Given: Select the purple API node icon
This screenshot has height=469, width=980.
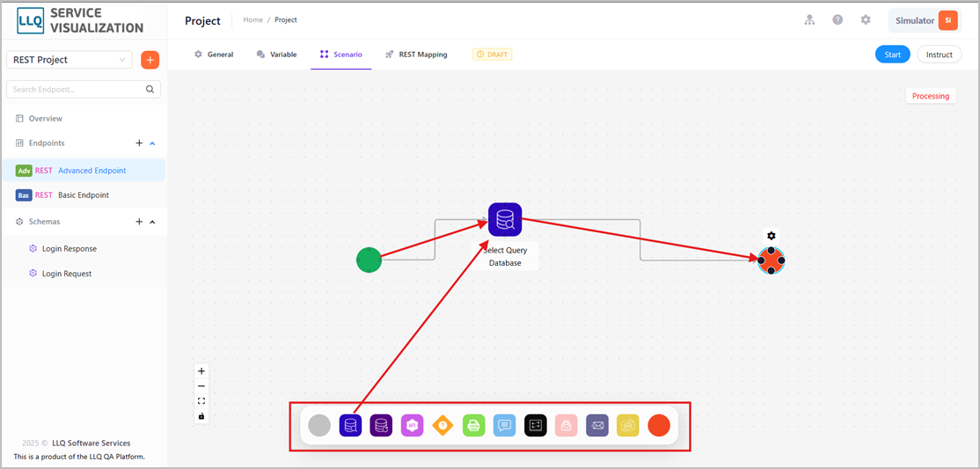Looking at the screenshot, I should pyautogui.click(x=412, y=425).
